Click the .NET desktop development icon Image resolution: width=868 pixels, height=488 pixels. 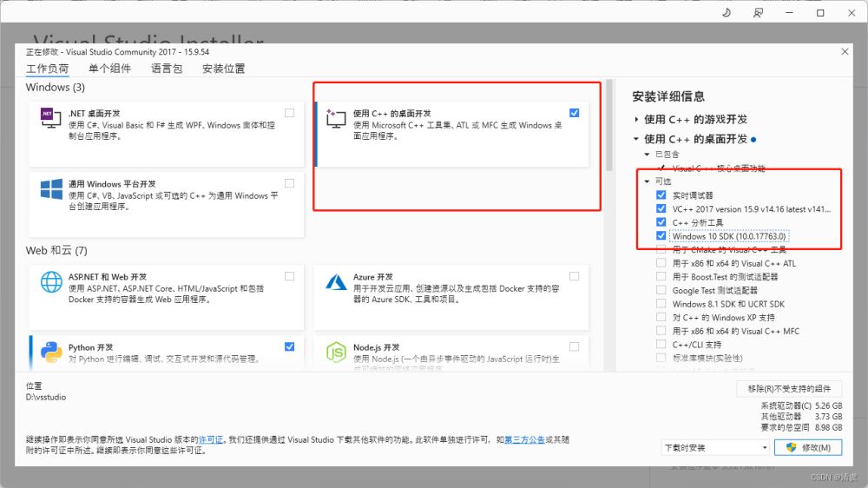point(51,118)
